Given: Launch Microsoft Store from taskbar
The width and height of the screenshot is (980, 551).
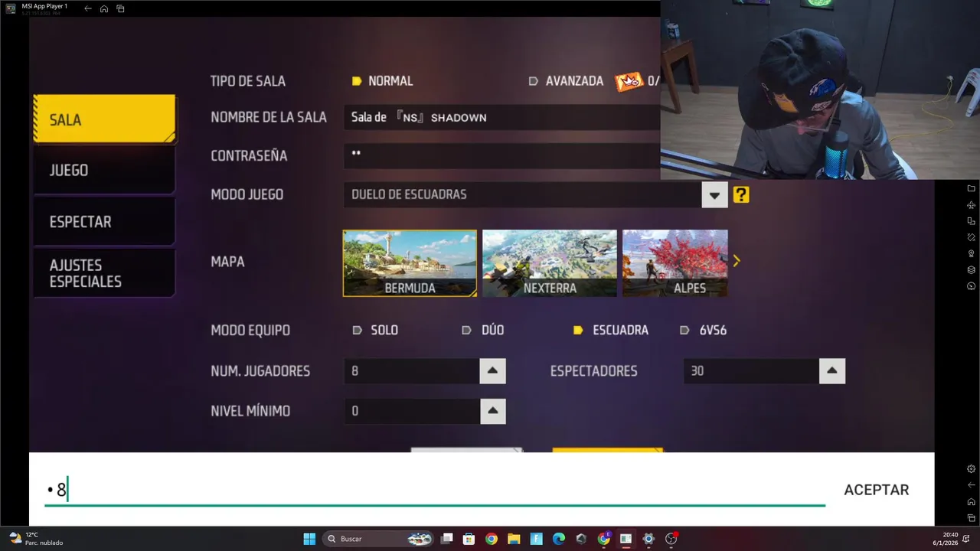Looking at the screenshot, I should [469, 539].
